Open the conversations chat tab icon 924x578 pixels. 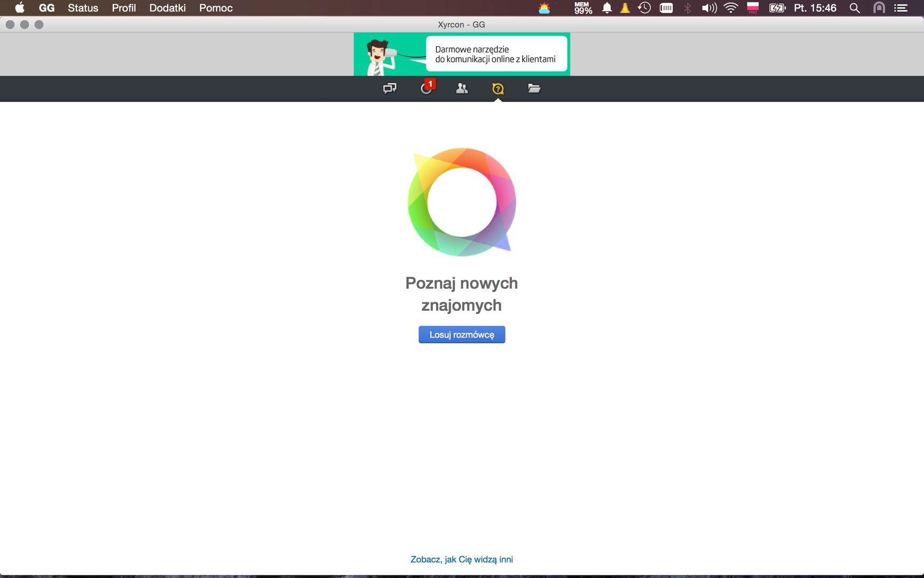[x=389, y=88]
